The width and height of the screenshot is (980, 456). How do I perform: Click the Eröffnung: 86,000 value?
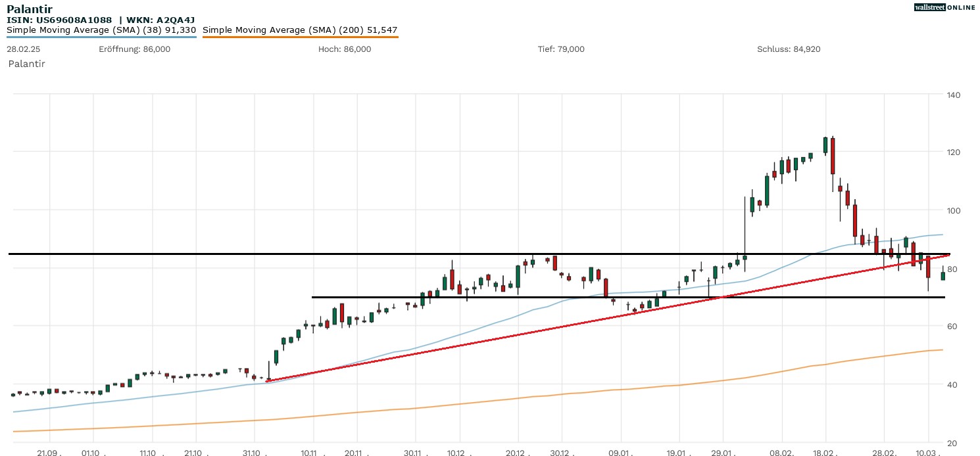(x=134, y=49)
